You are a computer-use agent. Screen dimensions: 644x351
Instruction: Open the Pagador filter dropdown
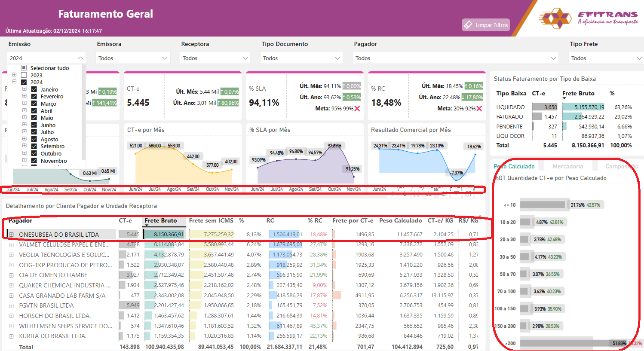tap(455, 58)
